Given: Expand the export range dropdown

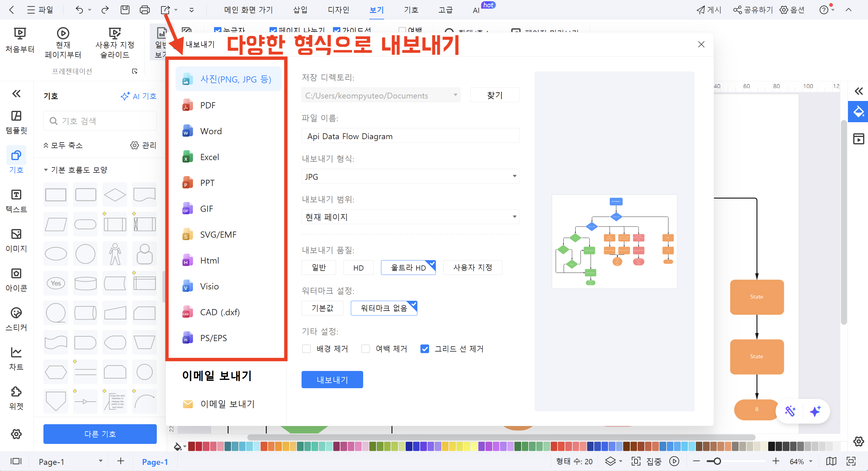Looking at the screenshot, I should (410, 217).
